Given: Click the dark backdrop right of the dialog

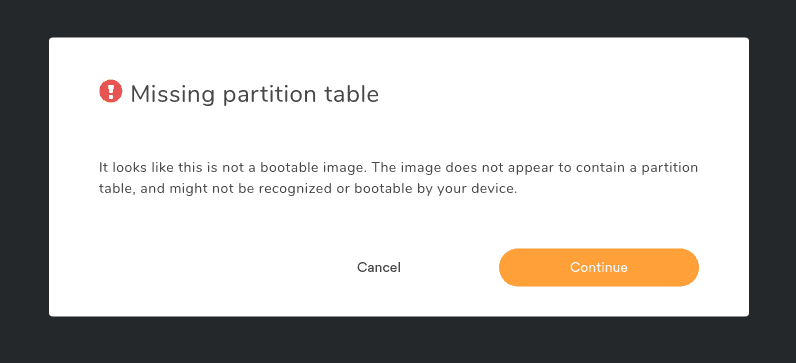Looking at the screenshot, I should 772,178.
